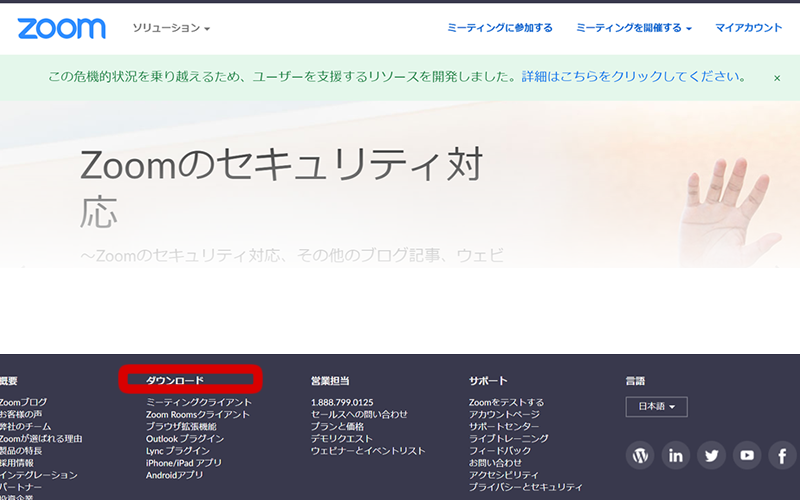Viewport: 800px width, 500px height.
Task: Open Zoomブログ footer link
Action: pos(23,402)
